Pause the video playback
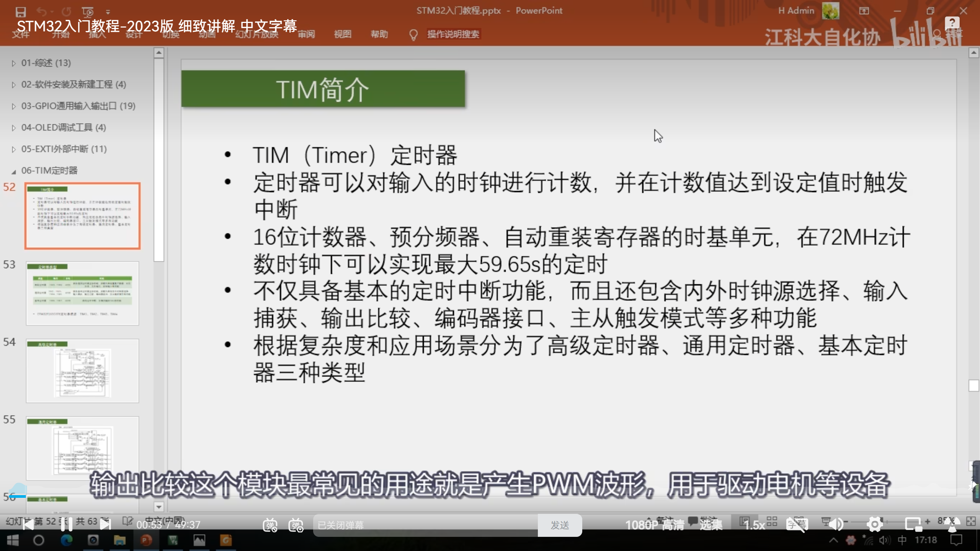 [66, 525]
